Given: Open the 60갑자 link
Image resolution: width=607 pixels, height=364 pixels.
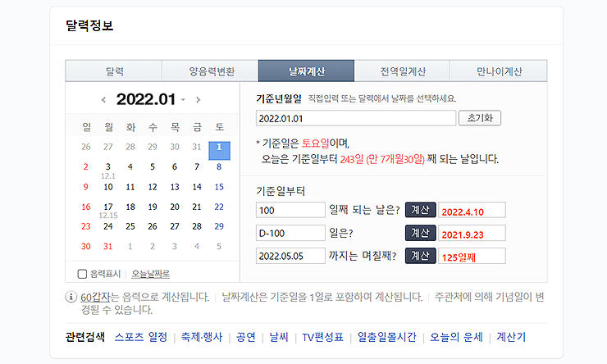Looking at the screenshot, I should [95, 297].
